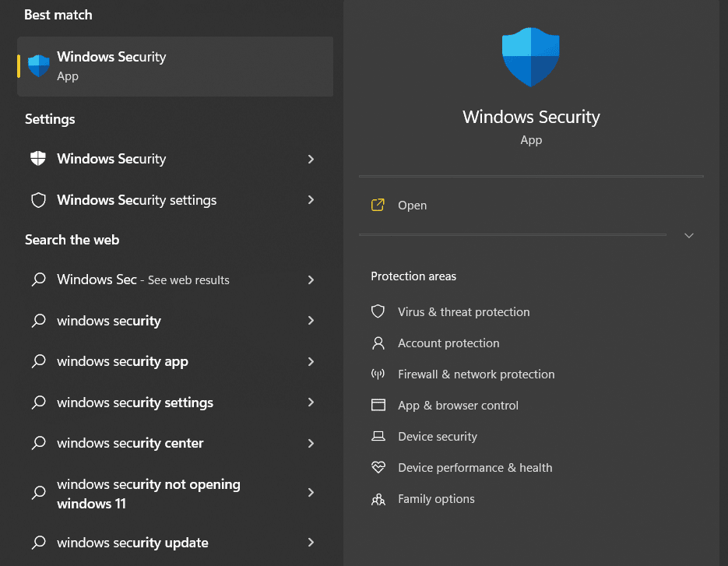Click the large Windows Security shield logo
The height and width of the screenshot is (566, 728).
tap(531, 56)
